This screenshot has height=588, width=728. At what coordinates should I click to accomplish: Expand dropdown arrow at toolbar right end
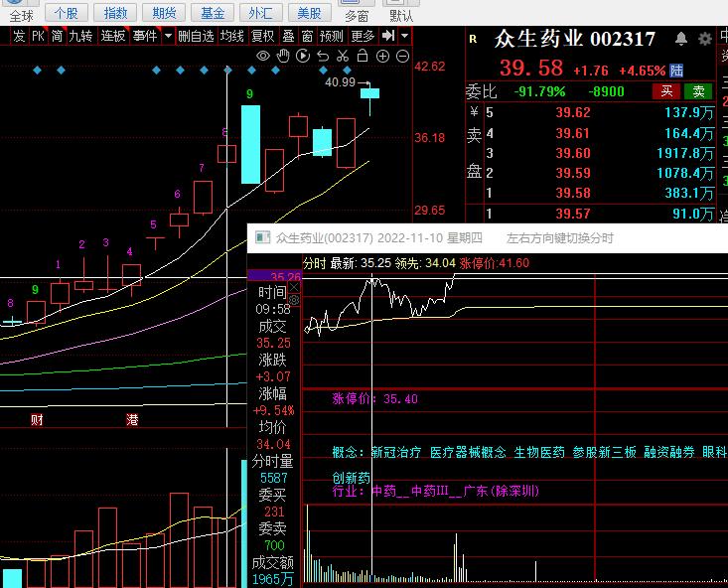[x=405, y=36]
